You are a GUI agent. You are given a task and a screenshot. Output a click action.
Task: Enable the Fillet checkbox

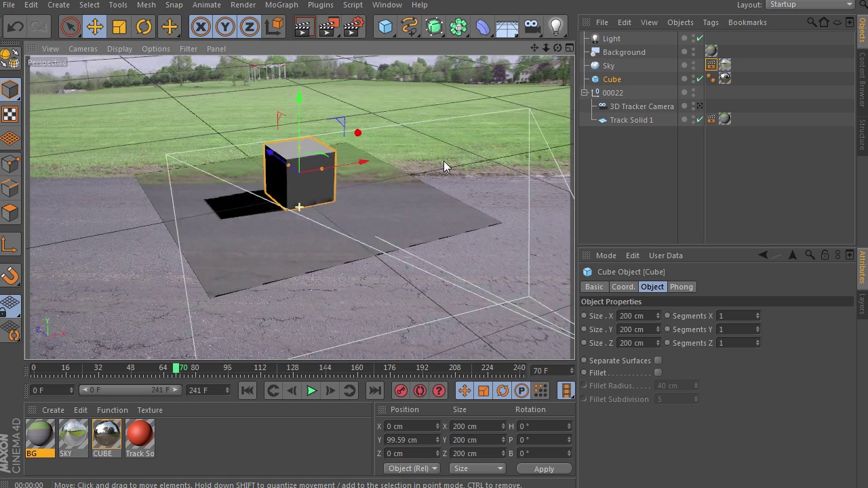(658, 373)
